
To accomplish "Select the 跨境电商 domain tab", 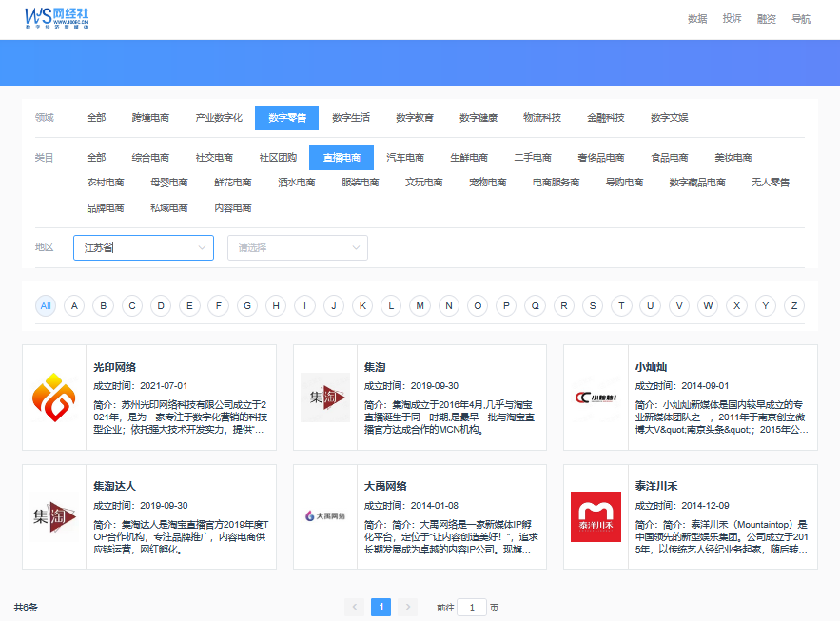I will [x=150, y=118].
